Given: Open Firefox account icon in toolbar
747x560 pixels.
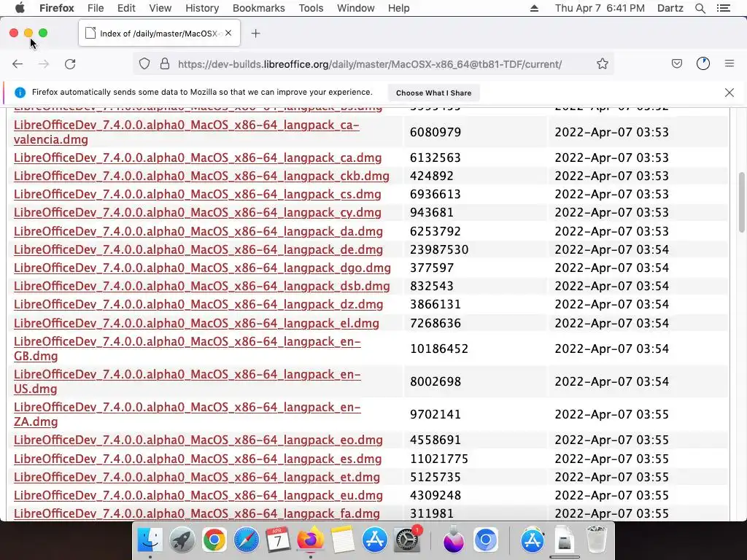Looking at the screenshot, I should coord(703,64).
